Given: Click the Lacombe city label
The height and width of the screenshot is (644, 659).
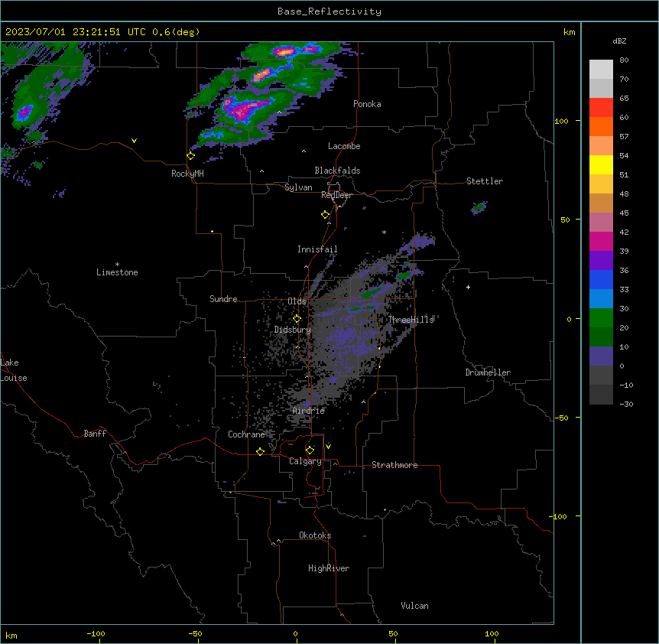Looking at the screenshot, I should (x=344, y=146).
